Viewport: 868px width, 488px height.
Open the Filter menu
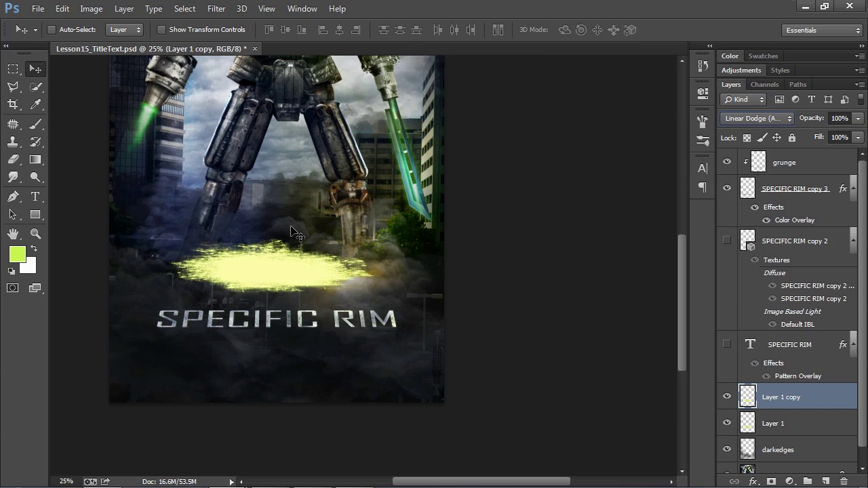pos(216,9)
